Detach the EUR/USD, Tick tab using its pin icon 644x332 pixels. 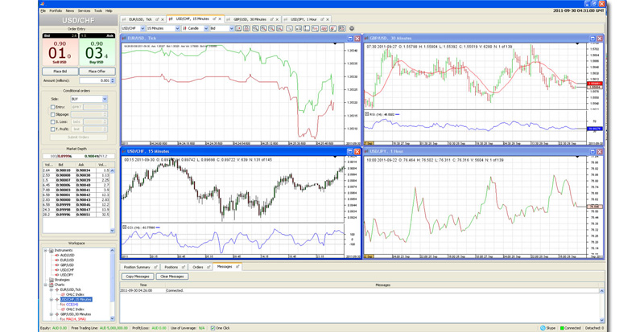[157, 19]
